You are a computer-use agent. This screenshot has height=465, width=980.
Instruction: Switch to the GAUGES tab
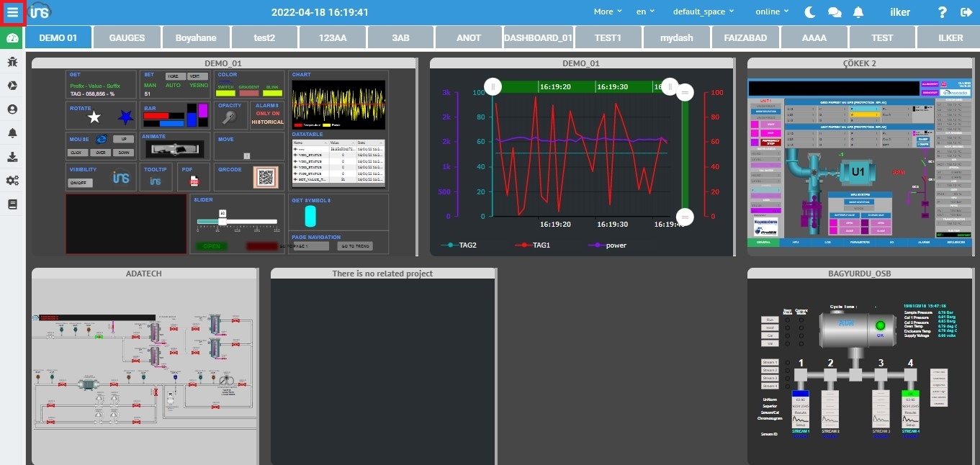pyautogui.click(x=127, y=38)
